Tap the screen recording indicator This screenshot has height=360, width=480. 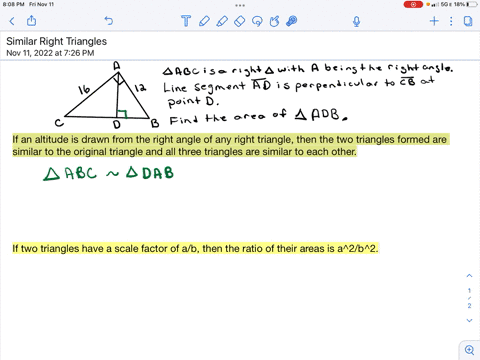point(413,4)
